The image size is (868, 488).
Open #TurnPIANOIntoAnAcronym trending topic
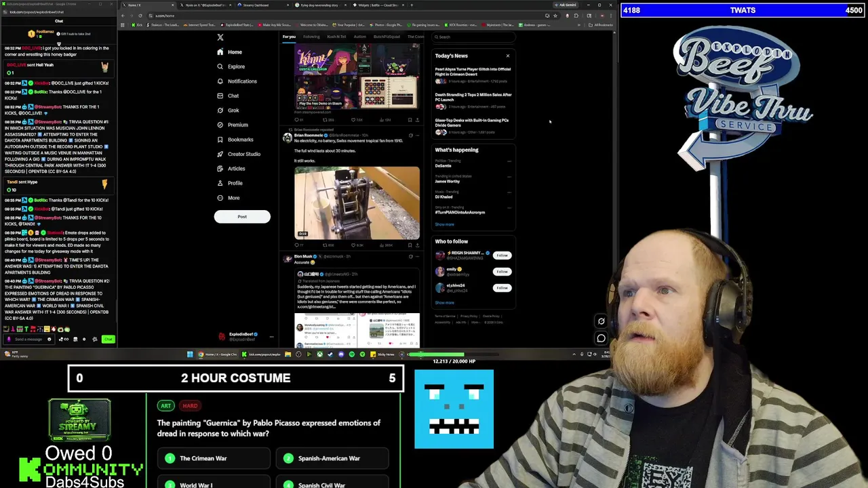click(460, 212)
